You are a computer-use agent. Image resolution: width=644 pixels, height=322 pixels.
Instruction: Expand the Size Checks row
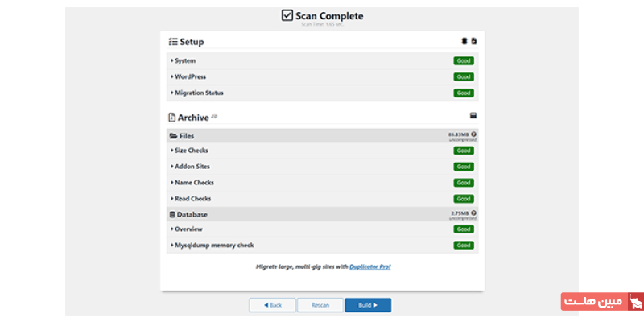tap(192, 150)
